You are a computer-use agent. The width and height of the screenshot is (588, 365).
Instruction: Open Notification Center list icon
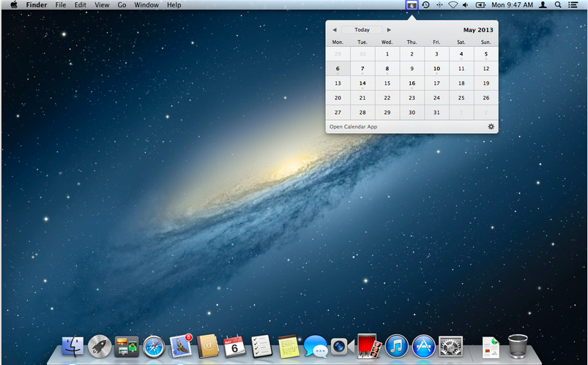click(573, 5)
